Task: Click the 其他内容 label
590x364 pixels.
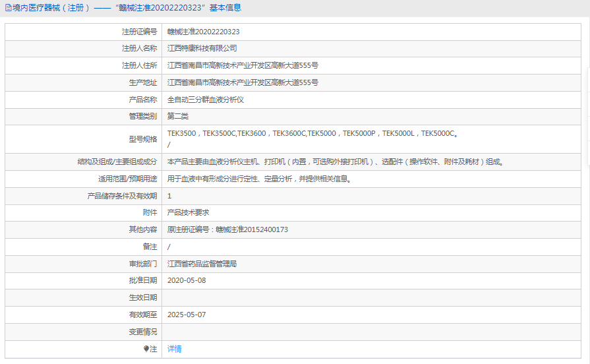Action: pyautogui.click(x=143, y=229)
